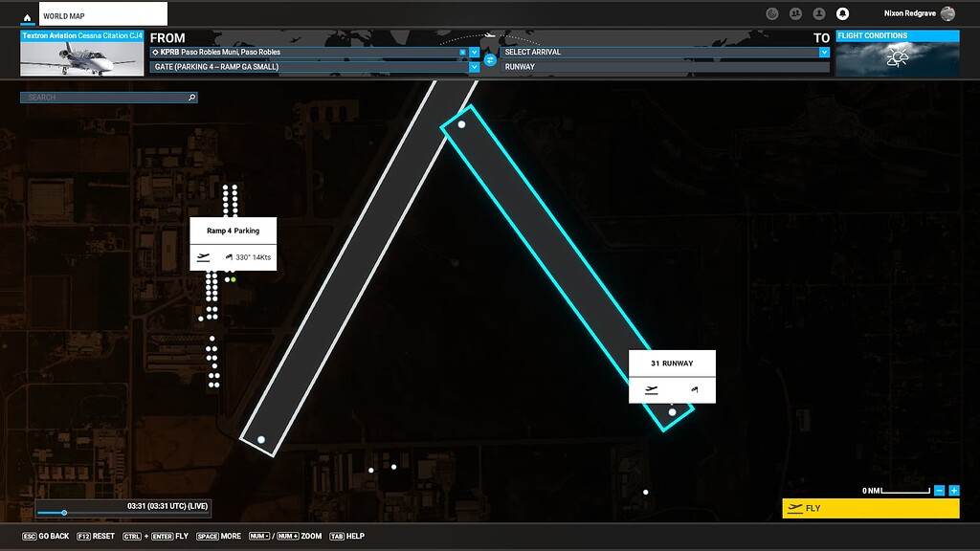This screenshot has width=980, height=551.
Task: Open the SELECT ARRIVAL dropdown
Action: (823, 51)
